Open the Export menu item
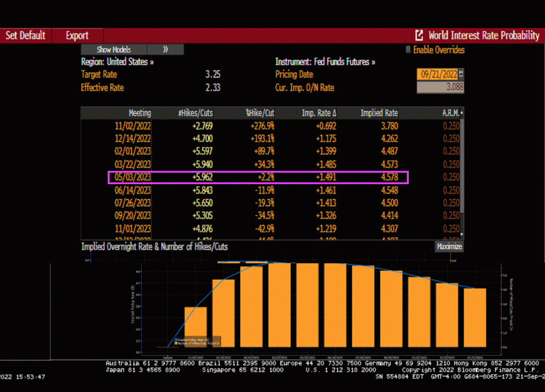545x392 pixels. [77, 36]
